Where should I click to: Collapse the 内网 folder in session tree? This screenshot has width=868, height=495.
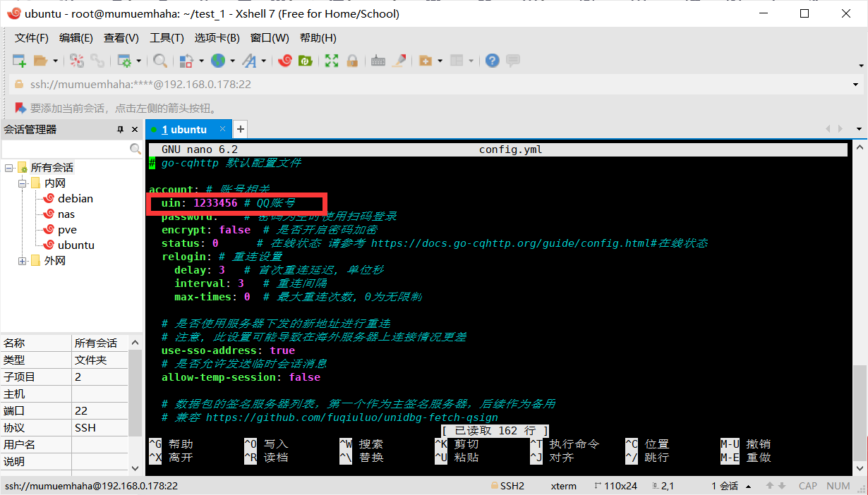click(x=23, y=183)
